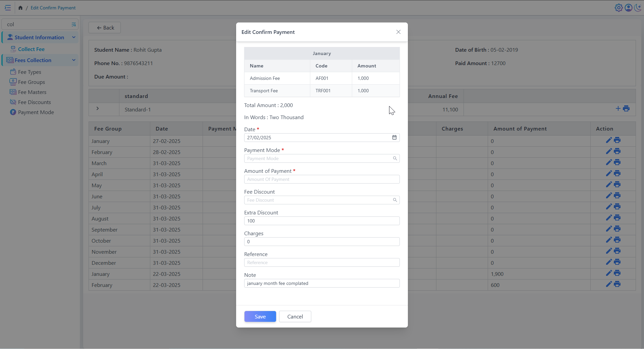Click the home icon in breadcrumb
644x349 pixels.
click(x=20, y=8)
